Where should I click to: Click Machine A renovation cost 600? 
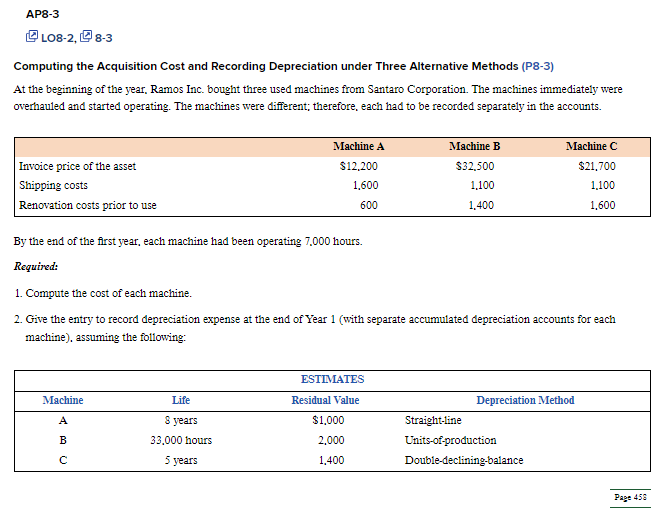pos(369,205)
